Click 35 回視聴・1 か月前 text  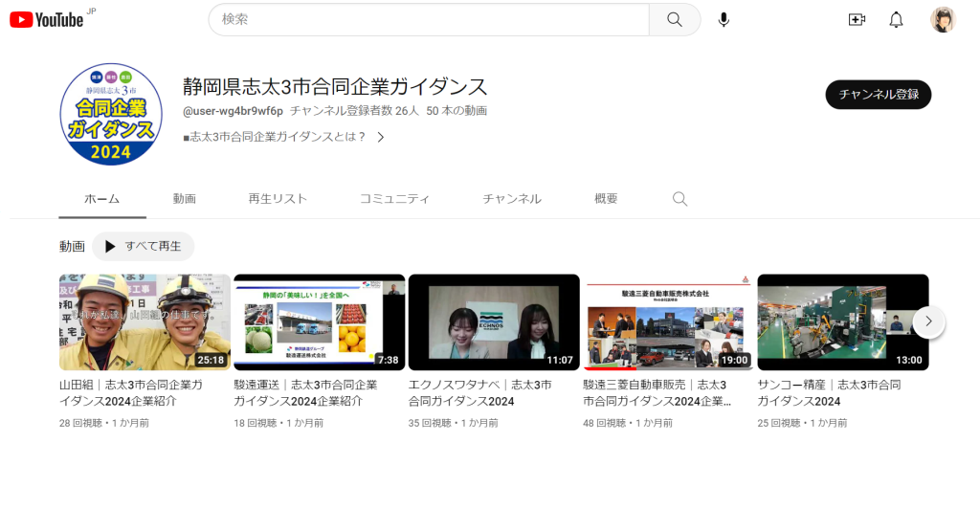(453, 423)
